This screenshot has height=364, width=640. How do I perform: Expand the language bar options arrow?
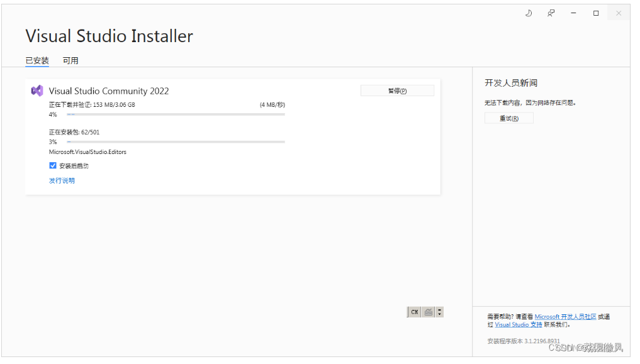(440, 312)
